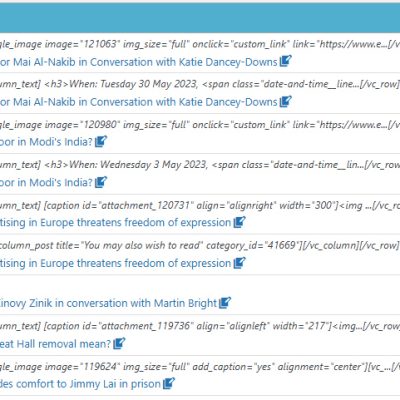Open Europe freedom of expression link under category_id 41669
The height and width of the screenshot is (400, 400).
tap(116, 263)
